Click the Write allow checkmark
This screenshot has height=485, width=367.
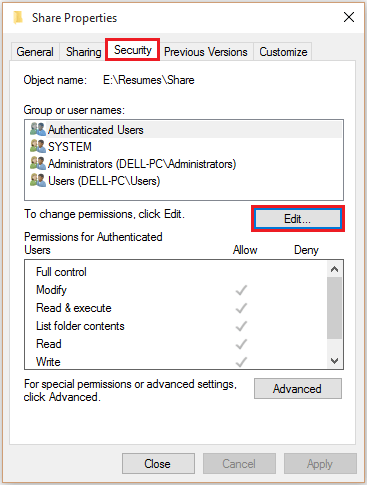click(x=241, y=362)
